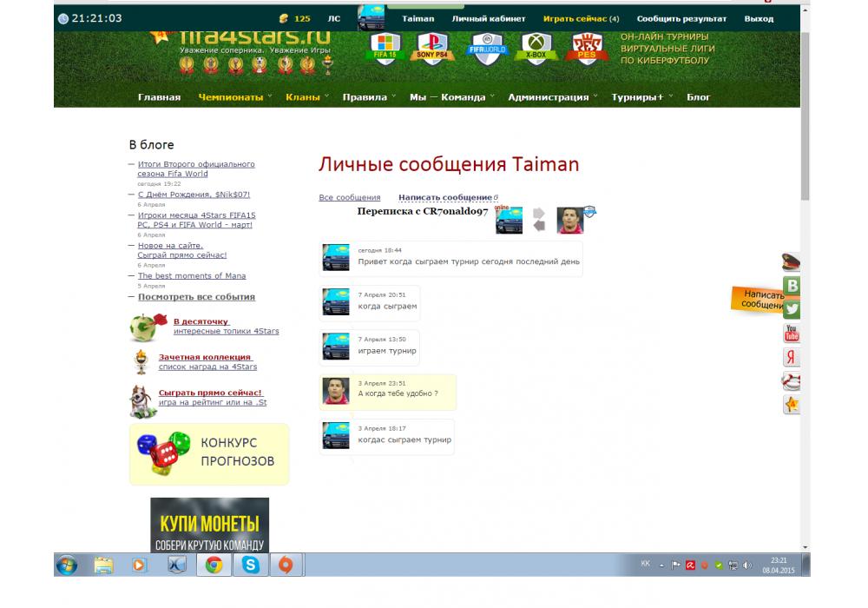Open VKontakte social sidebar icon

pyautogui.click(x=792, y=286)
